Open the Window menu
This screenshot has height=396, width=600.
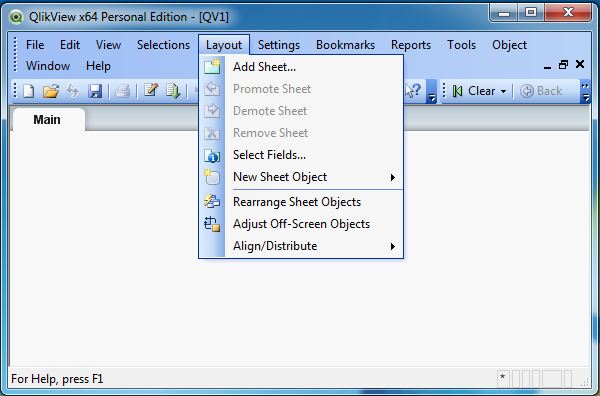point(48,66)
